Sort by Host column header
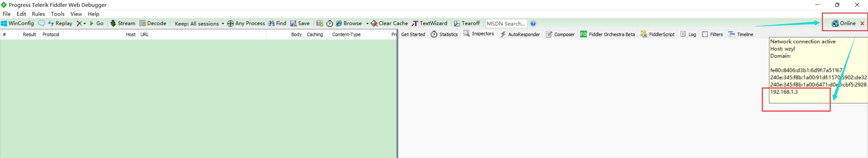 101,34
